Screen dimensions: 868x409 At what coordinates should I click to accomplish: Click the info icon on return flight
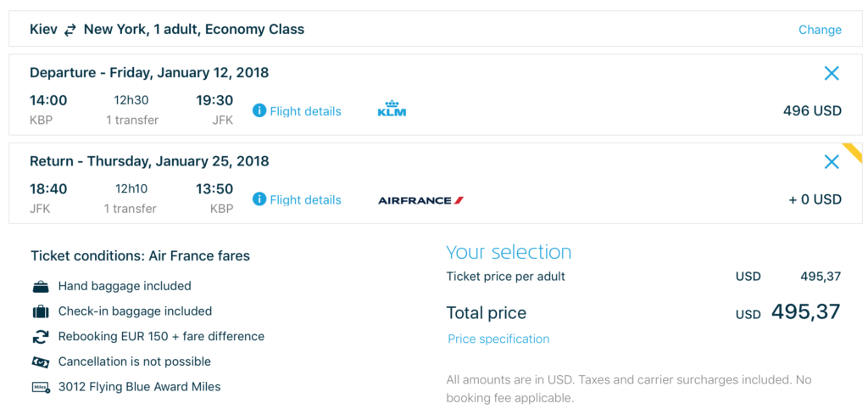coord(259,200)
